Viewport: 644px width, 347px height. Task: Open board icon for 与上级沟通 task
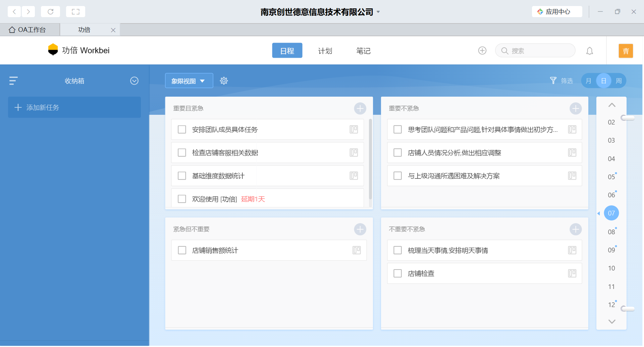(572, 176)
